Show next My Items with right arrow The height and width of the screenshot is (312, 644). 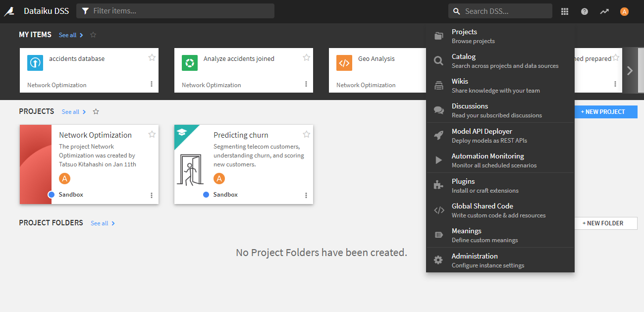pos(630,70)
